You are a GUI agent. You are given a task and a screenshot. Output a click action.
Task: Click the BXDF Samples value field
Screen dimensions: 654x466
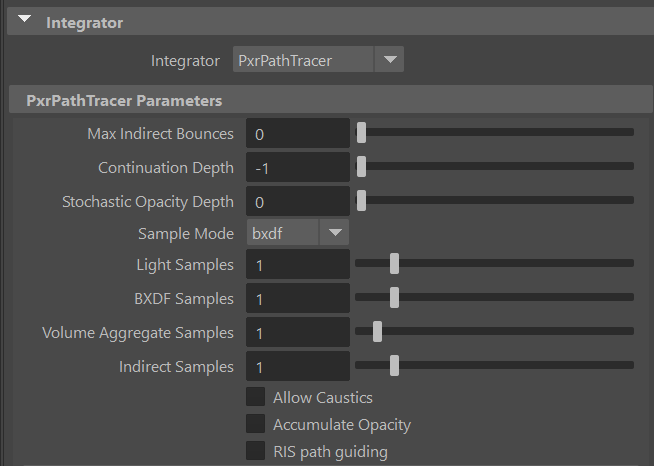[x=298, y=299]
